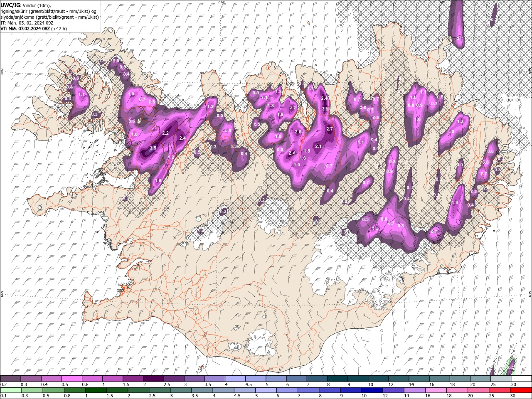Image resolution: width=532 pixels, height=399 pixels.
Task: Click the 25 label on the snow scale
Action: [493, 384]
